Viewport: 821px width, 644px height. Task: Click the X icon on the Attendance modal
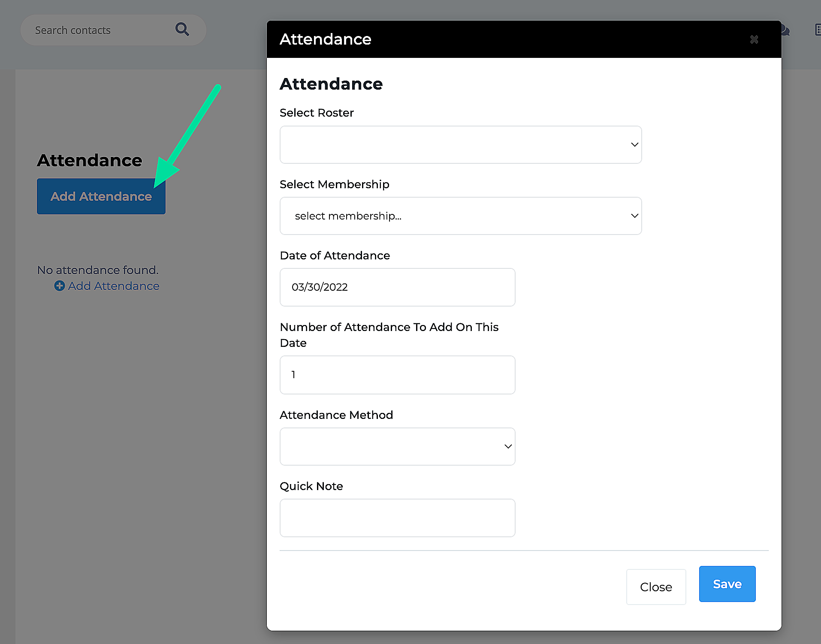point(754,39)
